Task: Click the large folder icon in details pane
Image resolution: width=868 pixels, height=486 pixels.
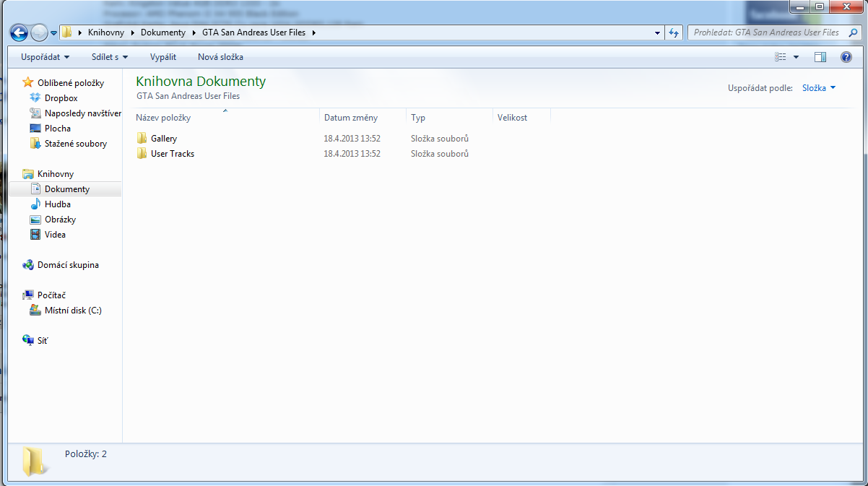Action: coord(35,462)
